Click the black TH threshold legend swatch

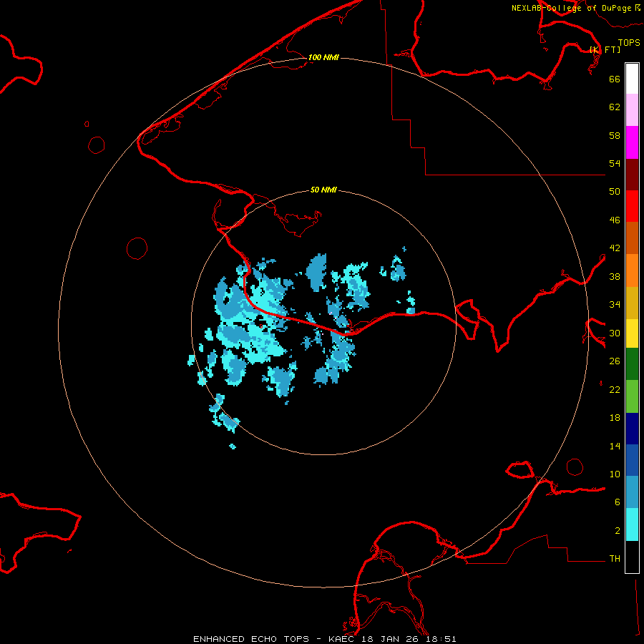pyautogui.click(x=632, y=557)
